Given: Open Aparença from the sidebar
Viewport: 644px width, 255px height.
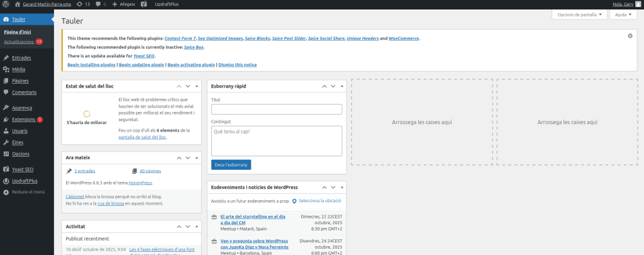Looking at the screenshot, I should (21, 108).
